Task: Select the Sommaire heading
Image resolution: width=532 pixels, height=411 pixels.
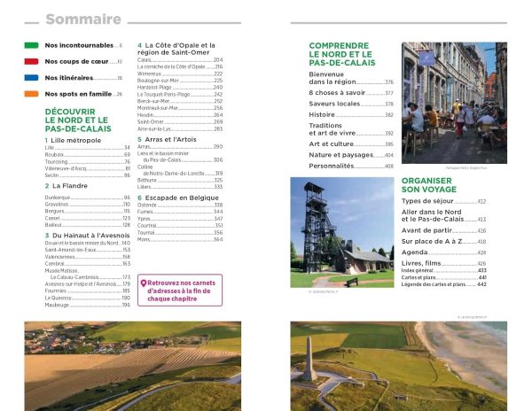Action: pos(83,19)
